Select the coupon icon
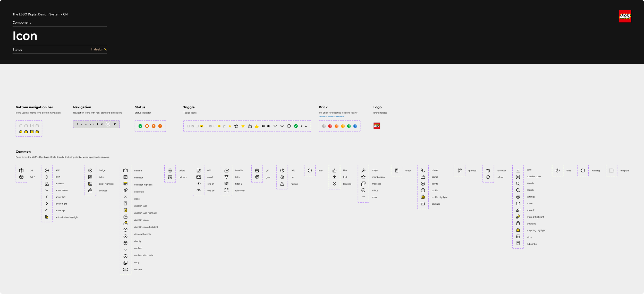The height and width of the screenshot is (294, 644). 125,269
